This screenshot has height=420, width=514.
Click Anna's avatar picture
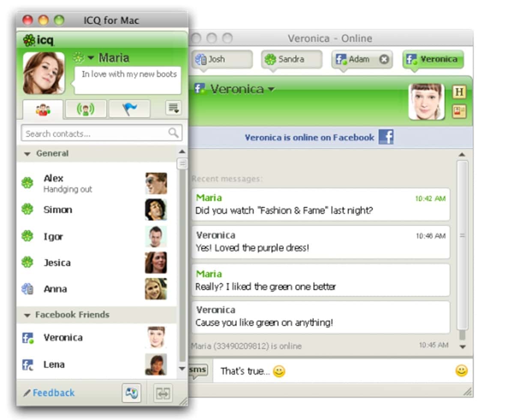point(156,289)
